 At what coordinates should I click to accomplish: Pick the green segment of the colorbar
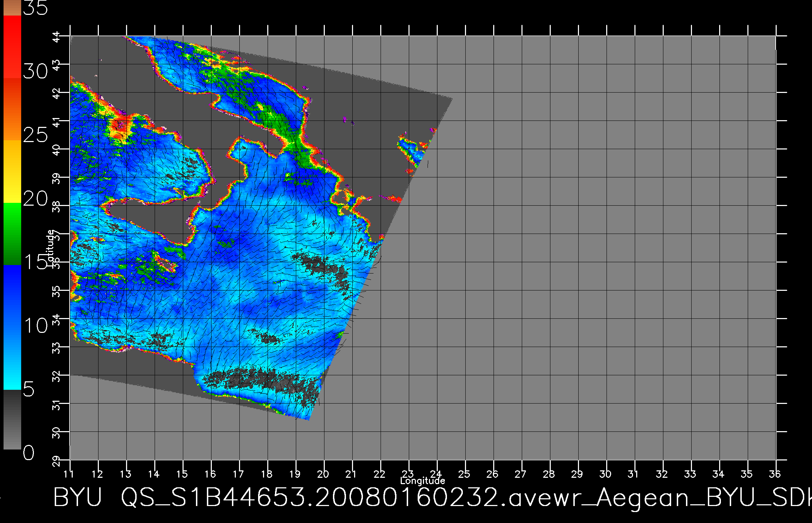coord(12,234)
